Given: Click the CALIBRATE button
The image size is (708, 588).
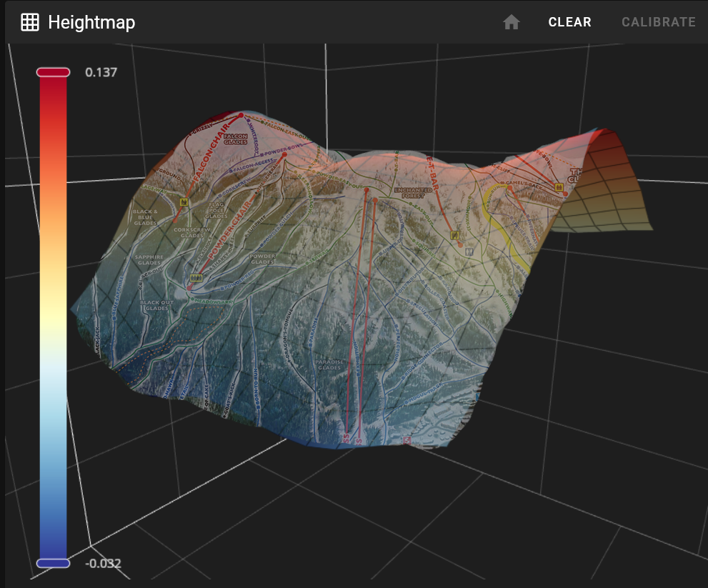Looking at the screenshot, I should coord(658,22).
